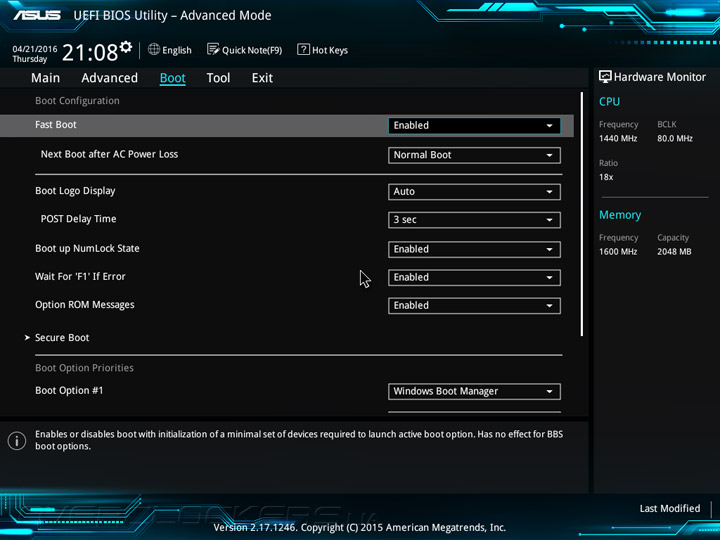The width and height of the screenshot is (720, 540).
Task: Select the Next Boot after AC Power Loss label
Action: click(109, 154)
